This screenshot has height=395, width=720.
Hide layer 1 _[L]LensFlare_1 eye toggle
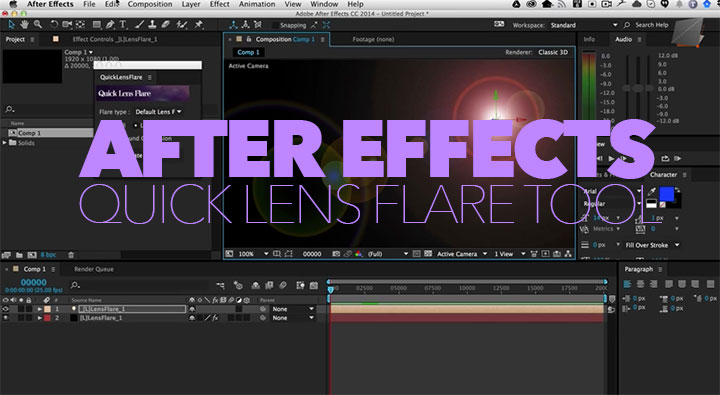coord(6,309)
